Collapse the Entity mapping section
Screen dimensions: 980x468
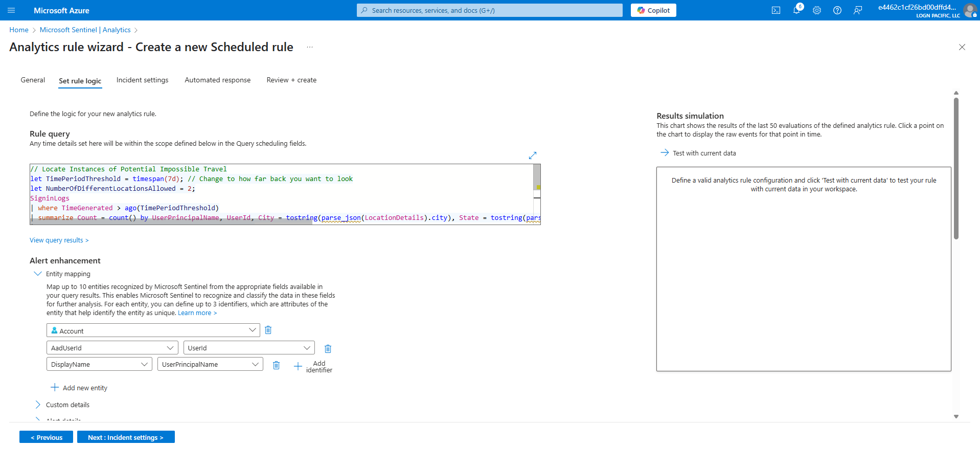38,274
